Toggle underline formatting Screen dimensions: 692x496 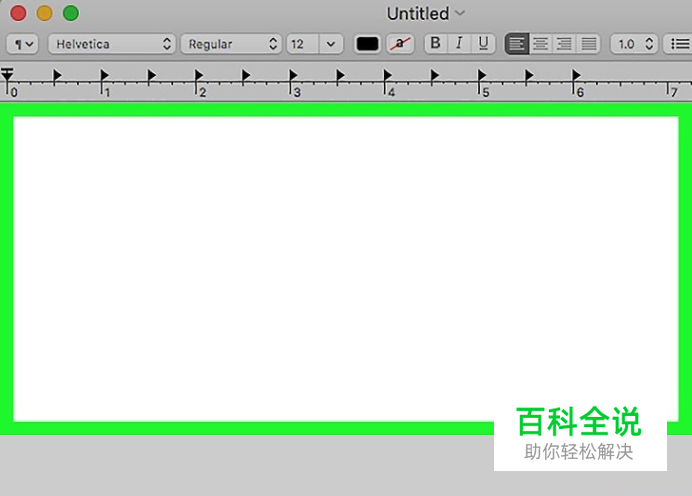point(483,44)
